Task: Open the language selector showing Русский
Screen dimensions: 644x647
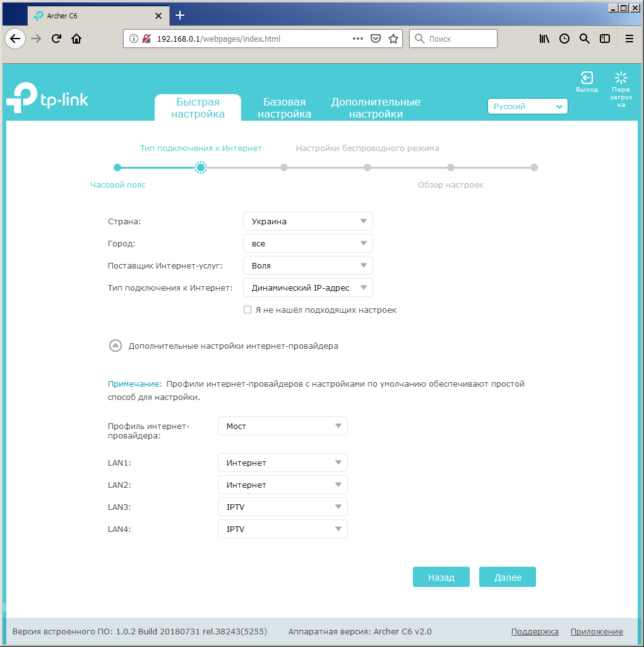Action: (x=527, y=107)
